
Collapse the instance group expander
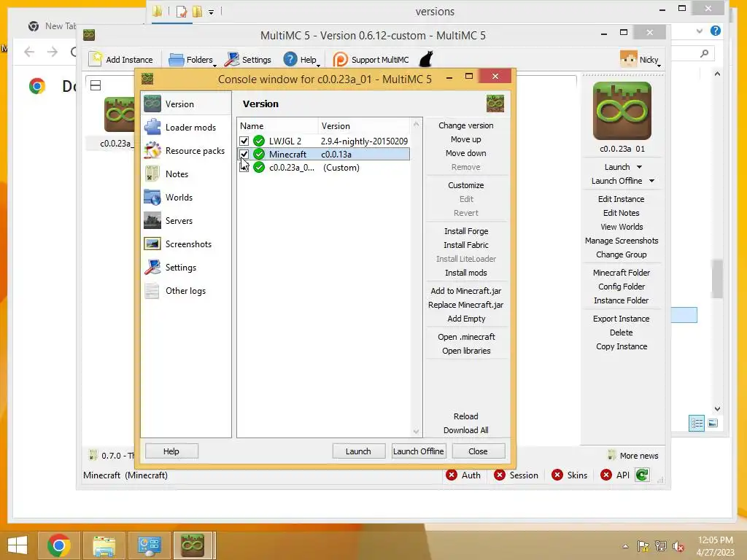(96, 85)
